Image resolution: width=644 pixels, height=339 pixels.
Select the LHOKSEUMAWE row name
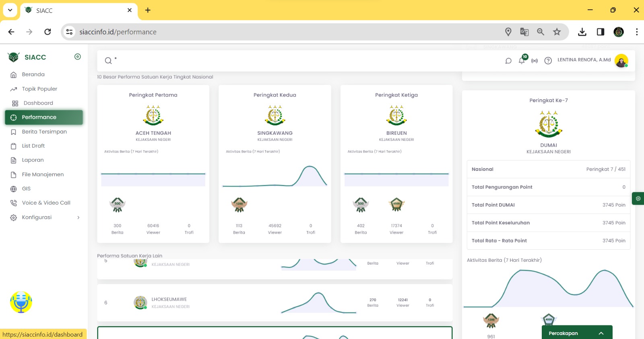pyautogui.click(x=169, y=300)
